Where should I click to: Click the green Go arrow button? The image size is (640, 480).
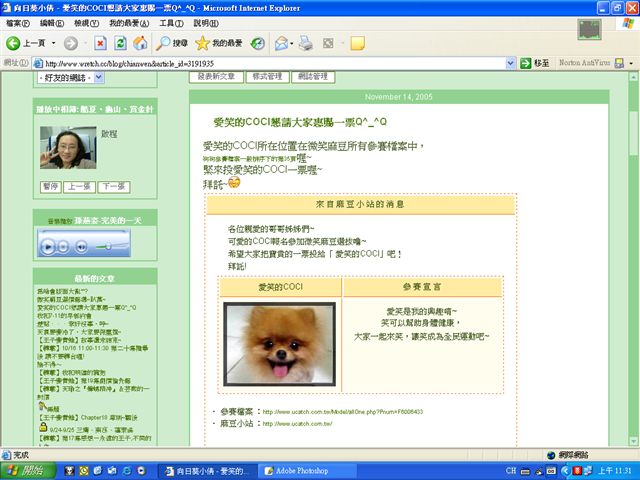pyautogui.click(x=526, y=63)
